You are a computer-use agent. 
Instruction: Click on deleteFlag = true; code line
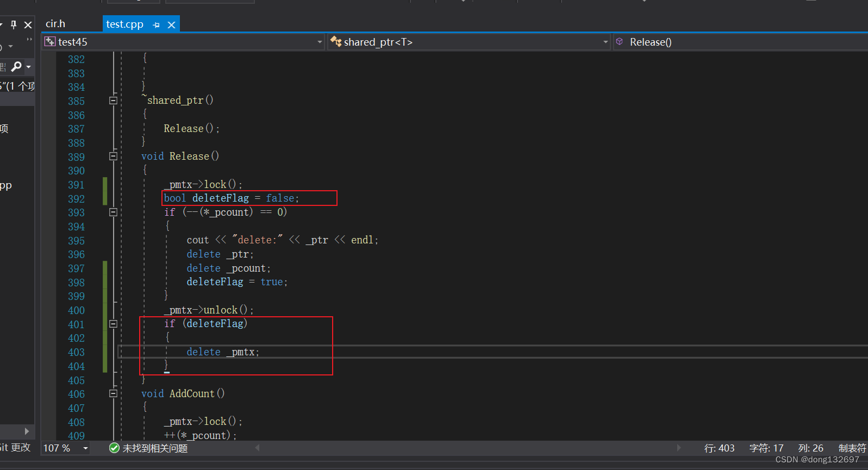(237, 282)
